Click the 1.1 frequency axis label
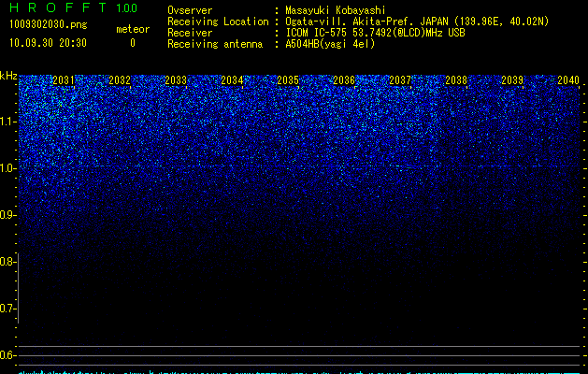This screenshot has height=374, width=588. [8, 122]
